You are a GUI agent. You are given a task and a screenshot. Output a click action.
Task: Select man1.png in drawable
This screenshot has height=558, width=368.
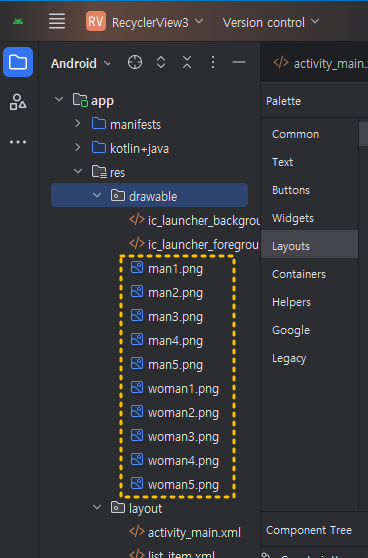[167, 269]
